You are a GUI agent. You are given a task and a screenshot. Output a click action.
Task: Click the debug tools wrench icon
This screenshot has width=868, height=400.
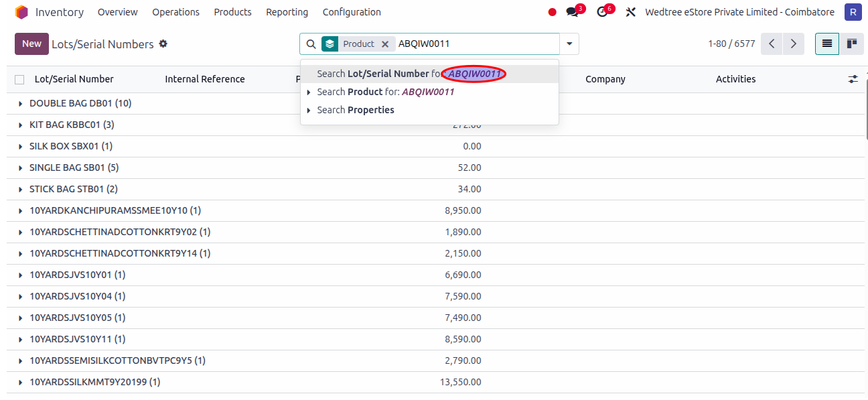coord(630,12)
